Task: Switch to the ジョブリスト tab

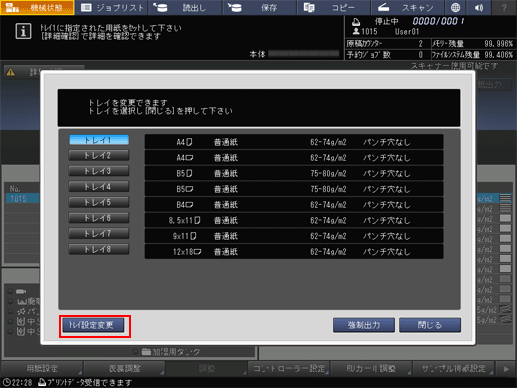Action: [x=112, y=8]
